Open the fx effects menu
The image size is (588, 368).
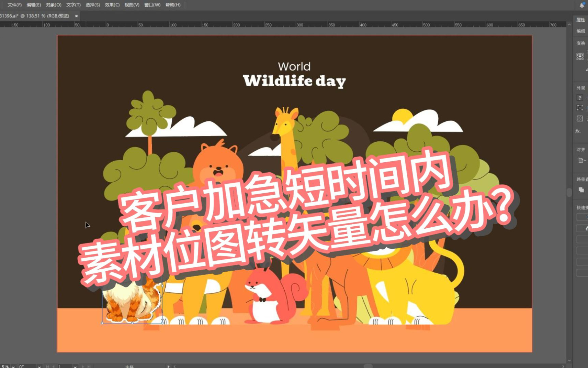click(578, 131)
